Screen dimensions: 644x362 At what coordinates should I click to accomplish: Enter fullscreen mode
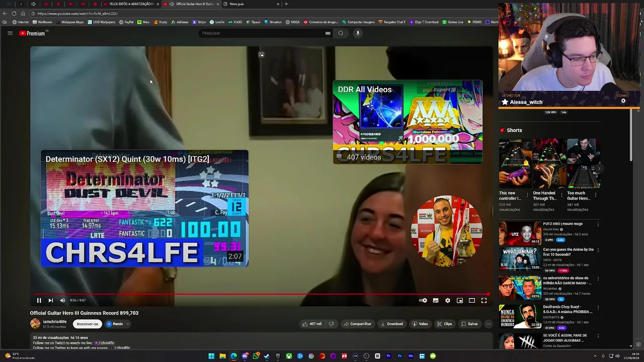coord(484,301)
